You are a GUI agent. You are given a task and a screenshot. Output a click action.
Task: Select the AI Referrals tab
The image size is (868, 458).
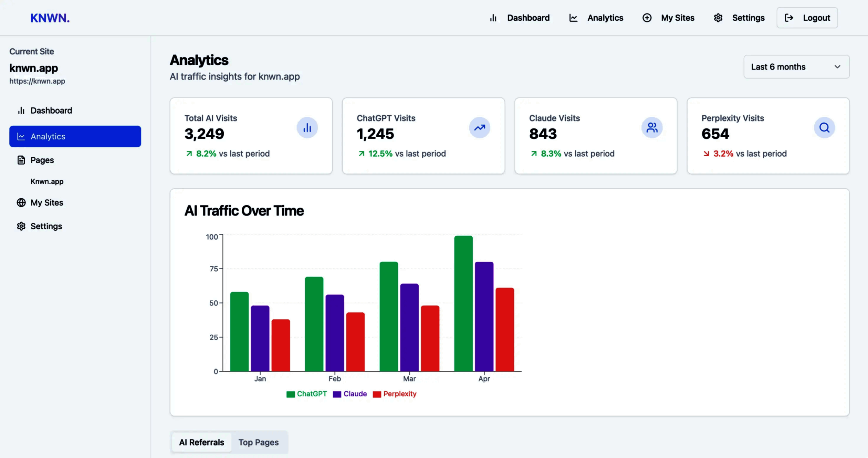tap(201, 442)
